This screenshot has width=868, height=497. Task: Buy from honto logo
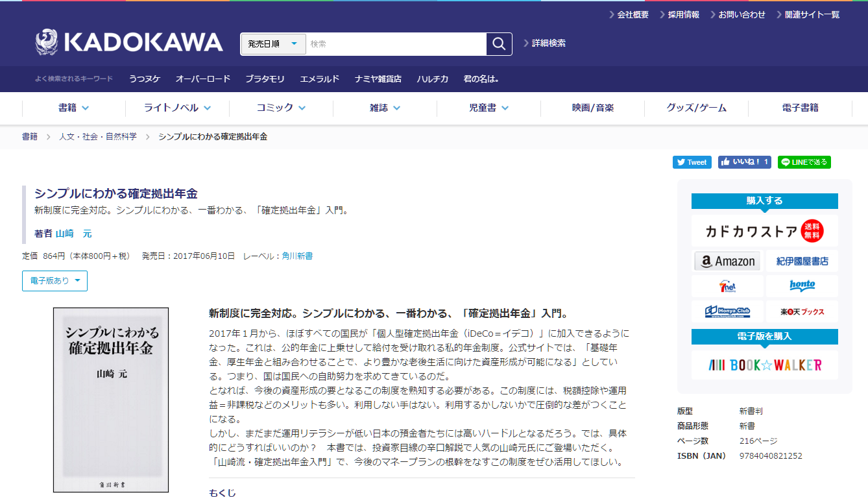pyautogui.click(x=802, y=286)
